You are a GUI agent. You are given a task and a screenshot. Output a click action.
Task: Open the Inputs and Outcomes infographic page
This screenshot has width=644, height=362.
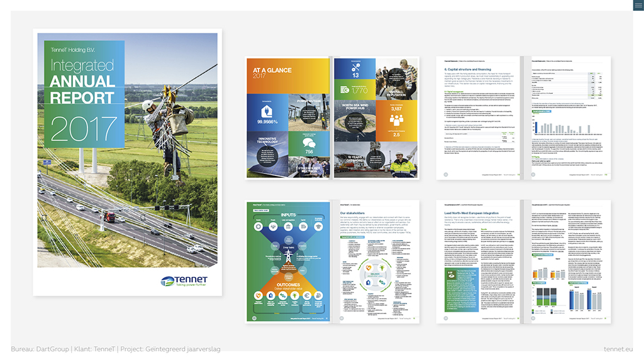(288, 261)
